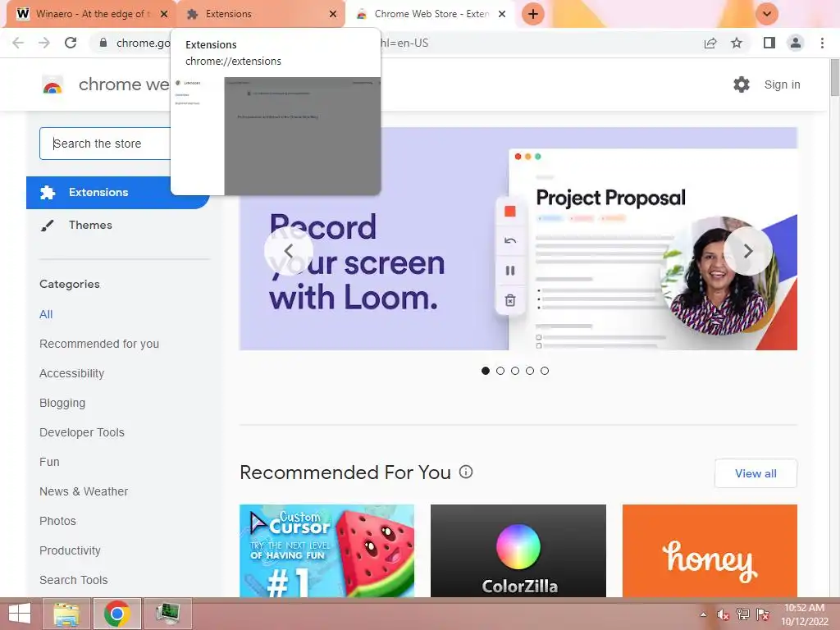Bookmark this tab with the star icon
The height and width of the screenshot is (630, 840).
pyautogui.click(x=737, y=43)
